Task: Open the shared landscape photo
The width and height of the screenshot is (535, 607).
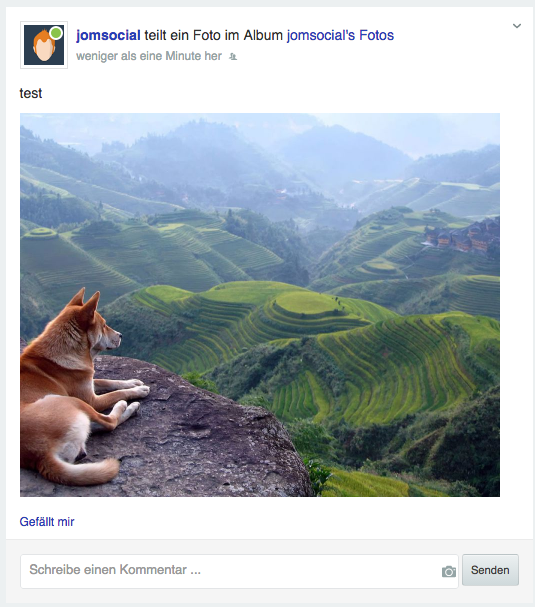Action: [x=260, y=305]
